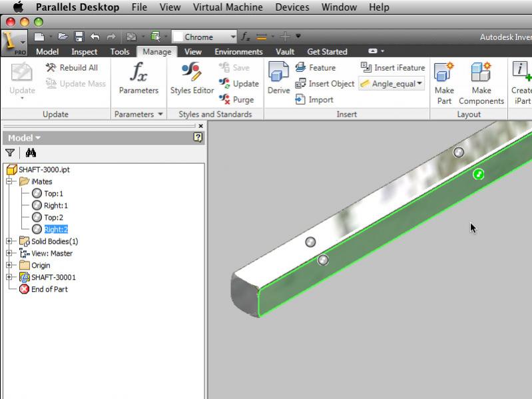The height and width of the screenshot is (399, 532).
Task: Open the Styles Editor
Action: tap(192, 79)
